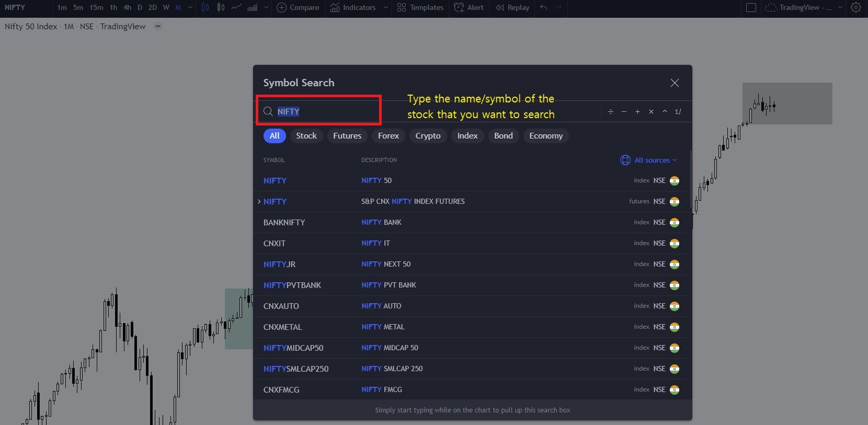
Task: Select the All filter tab
Action: coord(275,136)
